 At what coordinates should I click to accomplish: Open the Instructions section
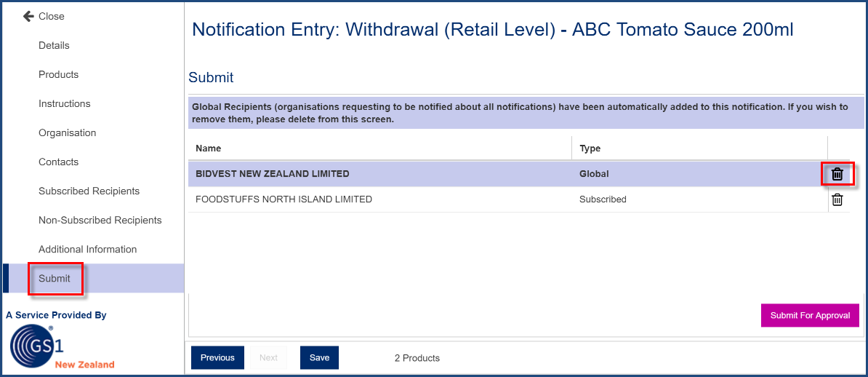point(64,103)
